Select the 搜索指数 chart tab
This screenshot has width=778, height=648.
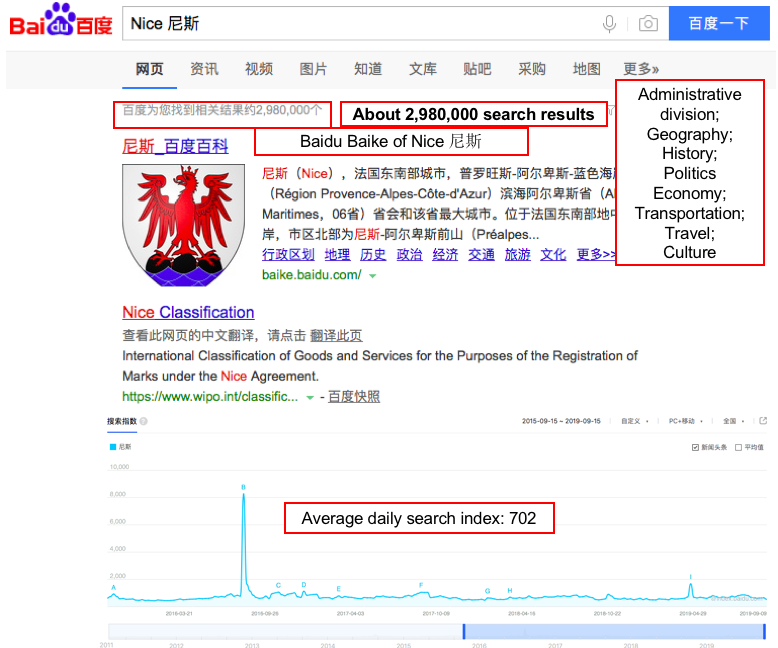(x=122, y=421)
